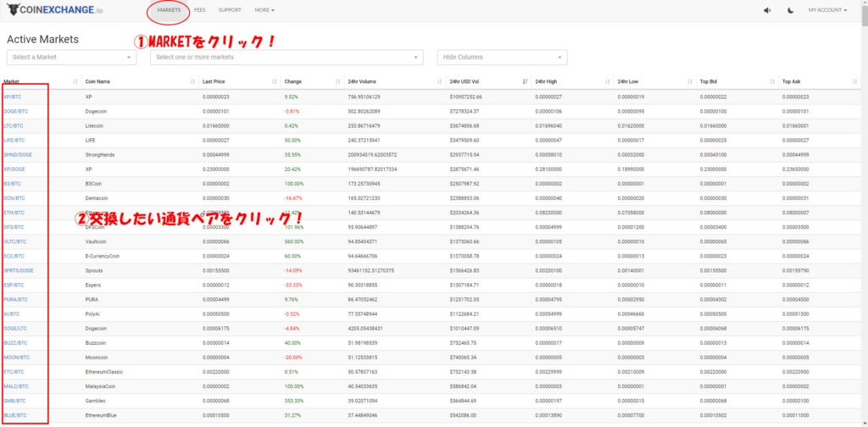Sort by the Market column sort icon
Viewport: 868px width, 427px height.
click(x=75, y=82)
